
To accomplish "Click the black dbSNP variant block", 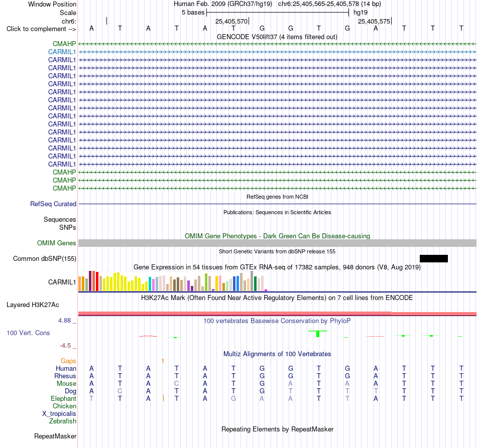I will (433, 259).
